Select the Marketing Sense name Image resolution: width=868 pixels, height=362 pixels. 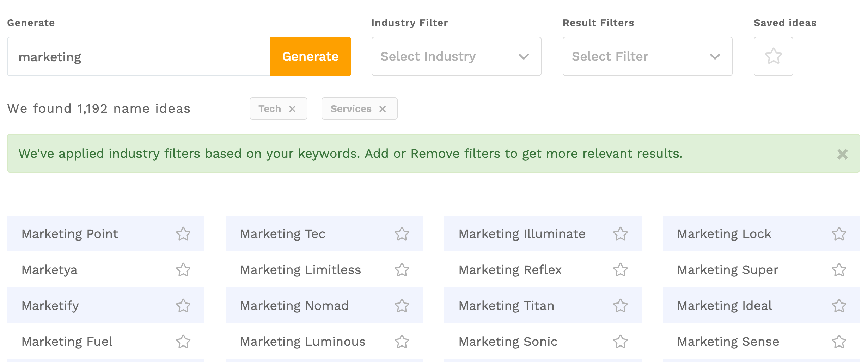coord(728,342)
